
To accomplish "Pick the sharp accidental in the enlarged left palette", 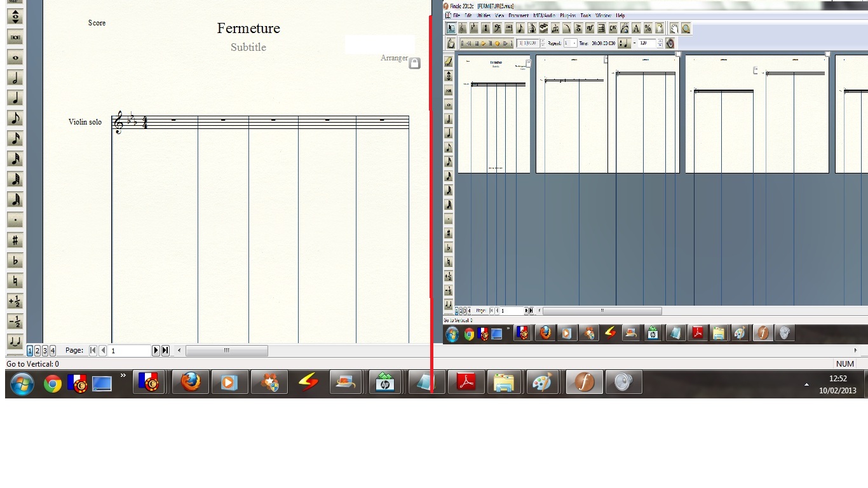I will 15,240.
